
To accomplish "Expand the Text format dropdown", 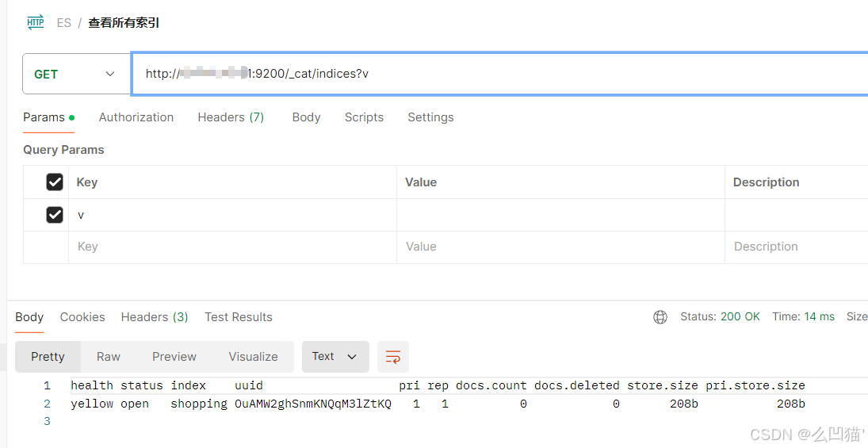I will [335, 357].
